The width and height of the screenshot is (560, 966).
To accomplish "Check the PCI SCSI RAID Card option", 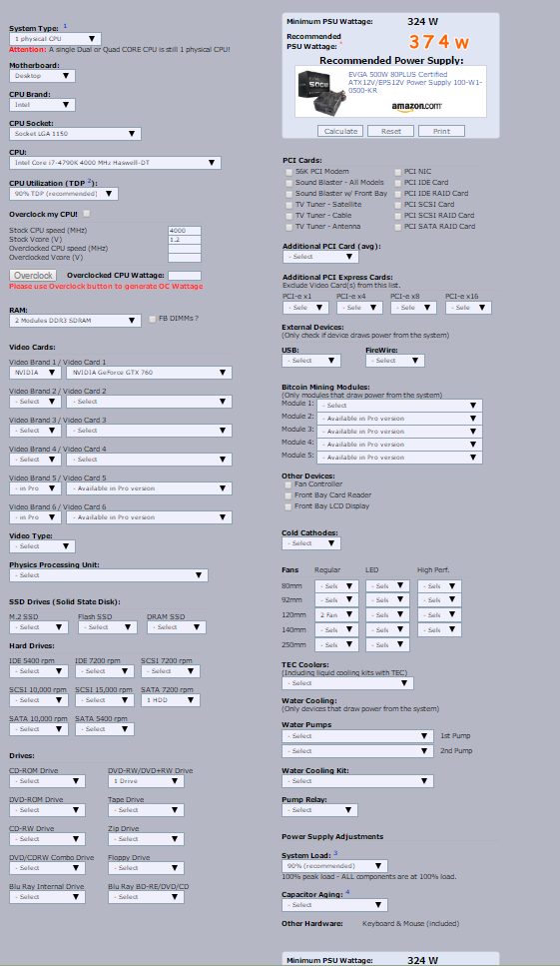I will click(x=397, y=216).
